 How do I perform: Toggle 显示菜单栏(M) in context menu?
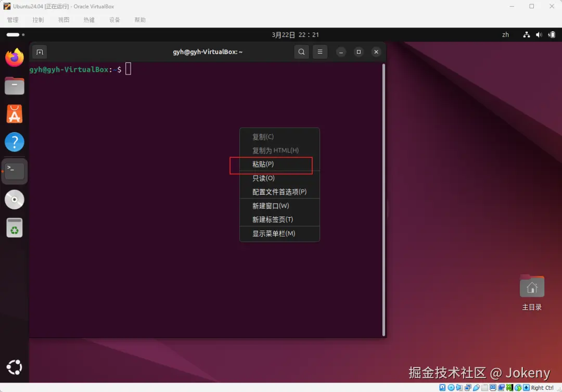[279, 233]
